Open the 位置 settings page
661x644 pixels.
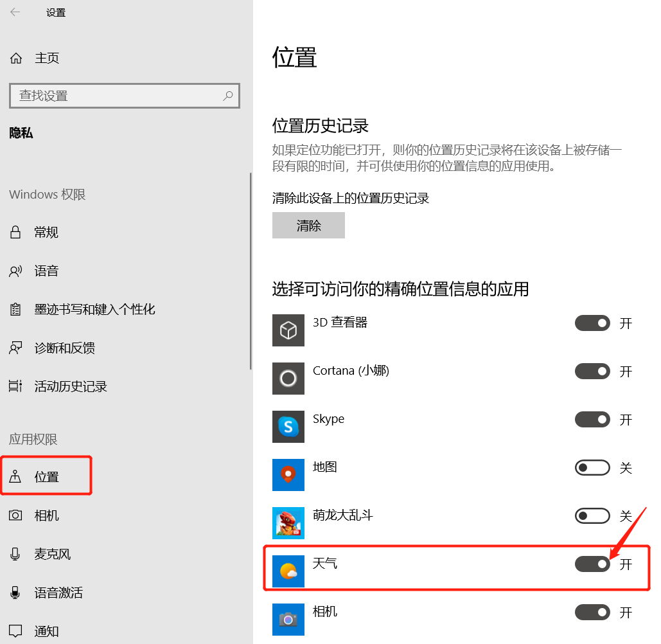[x=45, y=475]
